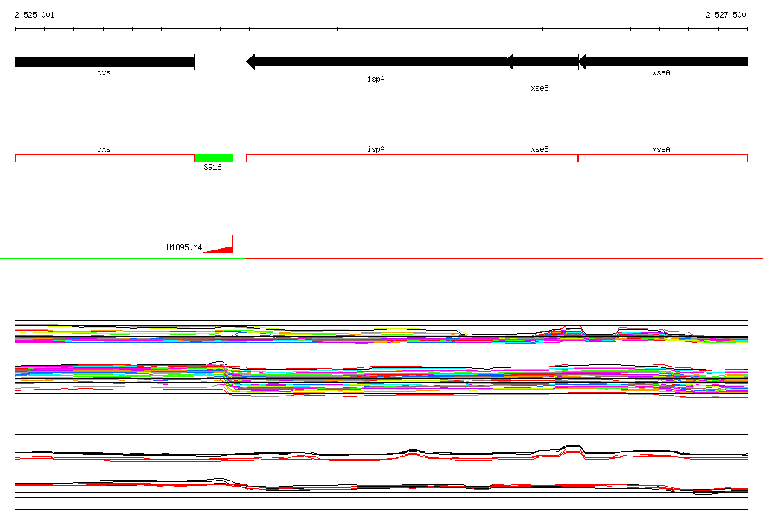Click the S916 label text

(x=212, y=168)
